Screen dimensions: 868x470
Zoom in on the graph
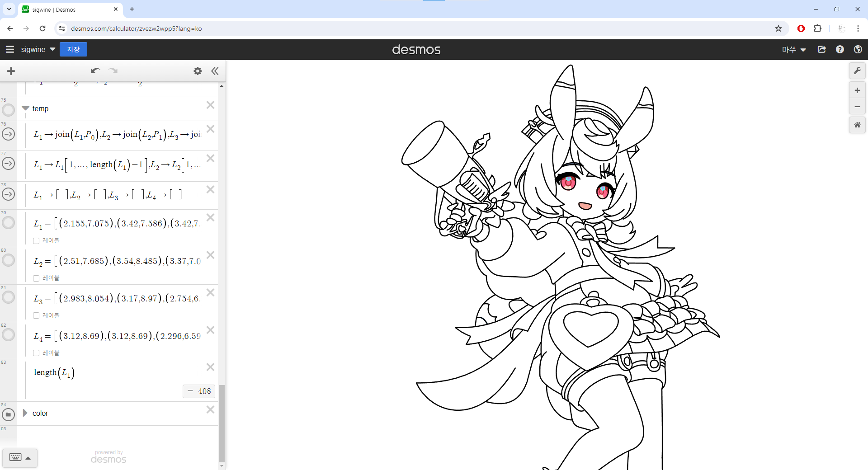857,90
